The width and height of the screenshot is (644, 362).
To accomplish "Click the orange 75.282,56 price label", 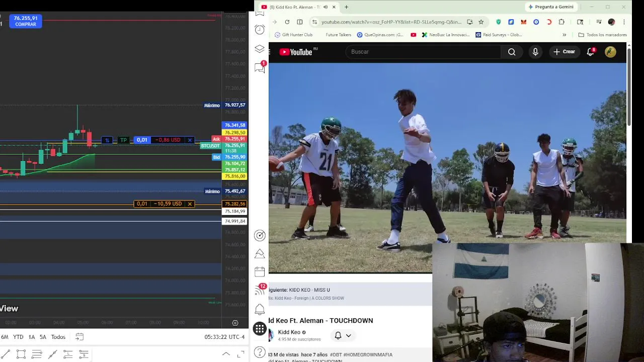I will 234,204.
